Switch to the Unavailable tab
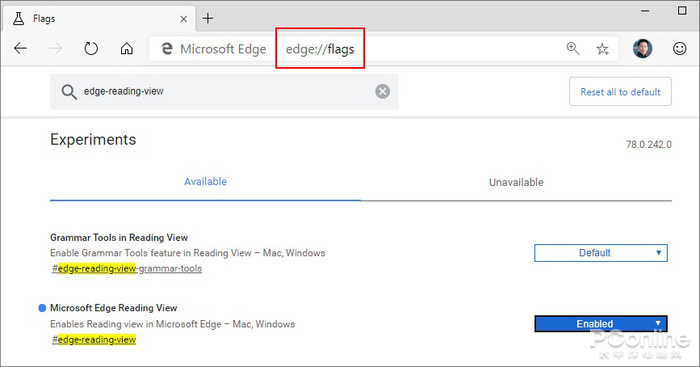The image size is (700, 367). (516, 182)
